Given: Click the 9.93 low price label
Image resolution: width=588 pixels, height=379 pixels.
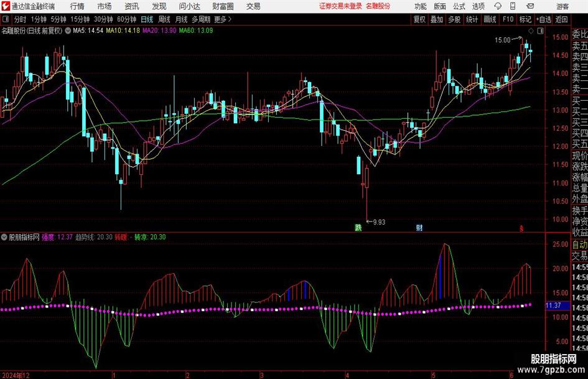Looking at the screenshot, I should 379,222.
